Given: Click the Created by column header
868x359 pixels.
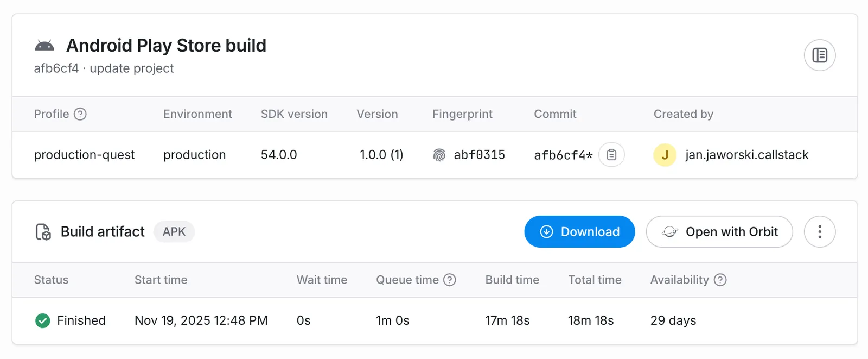Looking at the screenshot, I should pos(684,114).
